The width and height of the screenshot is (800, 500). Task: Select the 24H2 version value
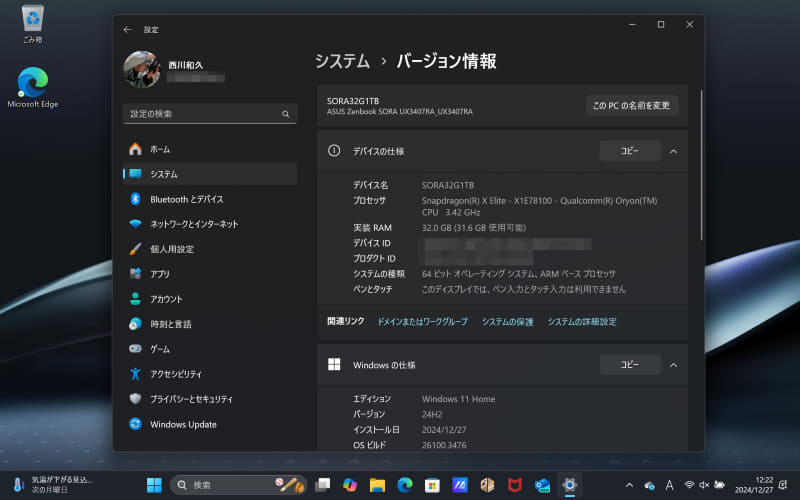coord(432,414)
